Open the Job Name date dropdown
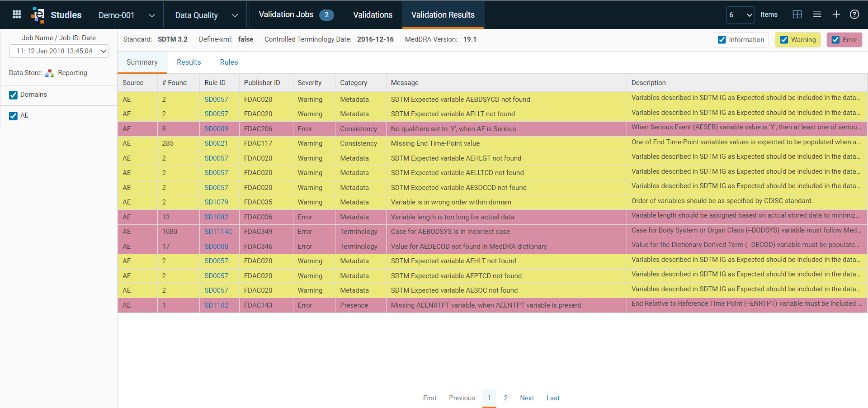Viewport: 868px width, 408px height. pyautogui.click(x=59, y=51)
